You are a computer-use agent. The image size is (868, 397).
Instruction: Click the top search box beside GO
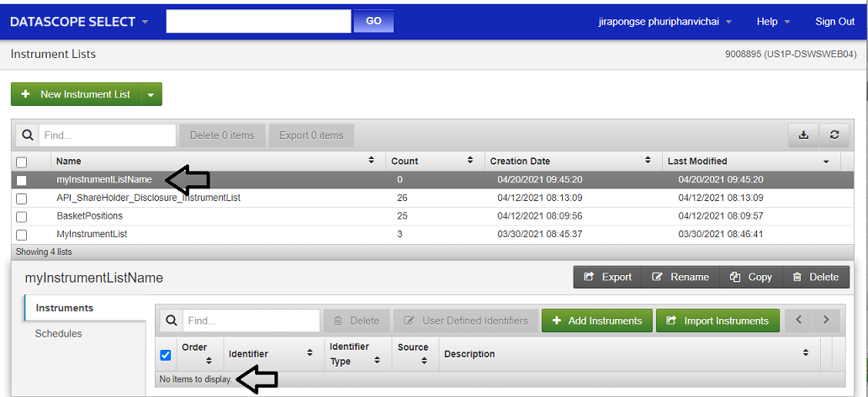(258, 22)
